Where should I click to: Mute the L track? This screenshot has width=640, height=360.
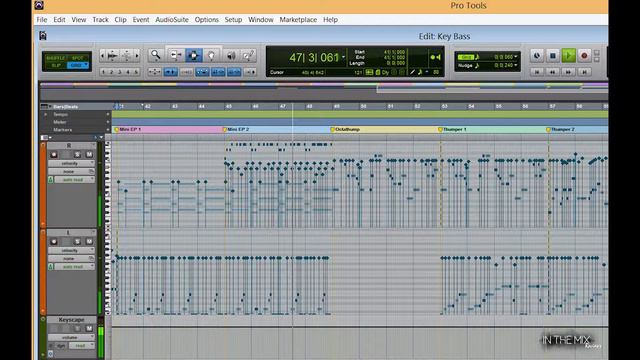(x=89, y=242)
